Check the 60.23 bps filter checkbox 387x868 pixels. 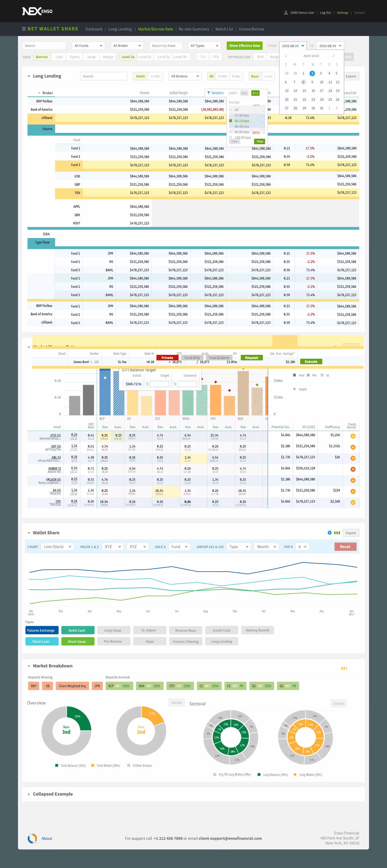(x=231, y=121)
